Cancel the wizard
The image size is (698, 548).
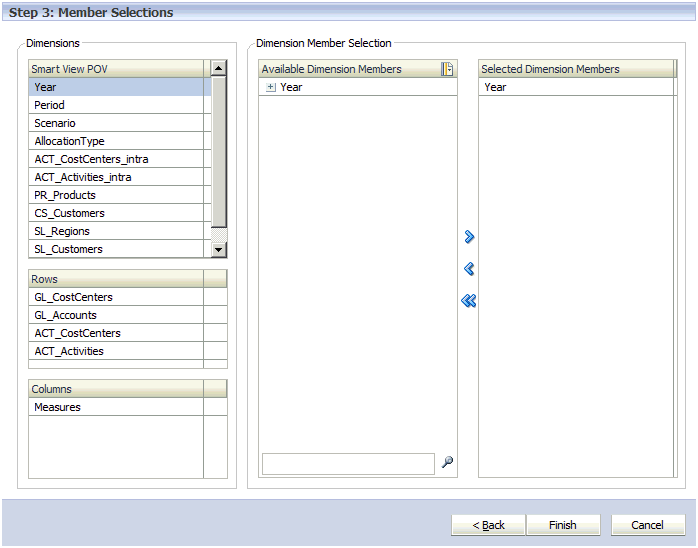[648, 525]
